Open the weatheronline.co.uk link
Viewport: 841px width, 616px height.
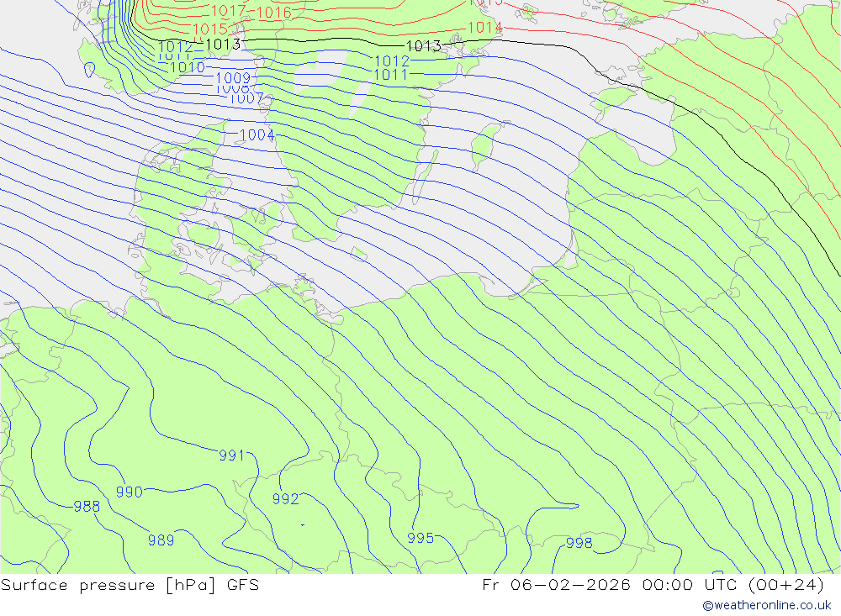coord(767,605)
